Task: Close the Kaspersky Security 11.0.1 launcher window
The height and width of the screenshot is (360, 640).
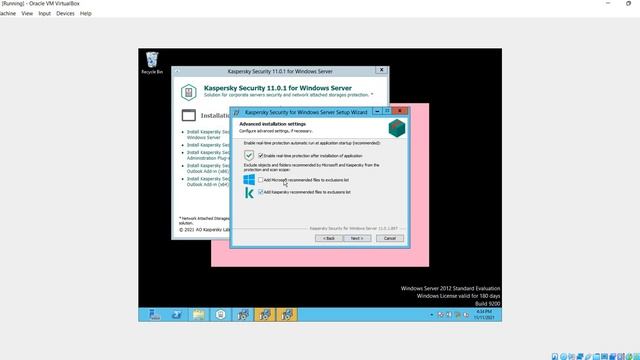Action: point(381,70)
